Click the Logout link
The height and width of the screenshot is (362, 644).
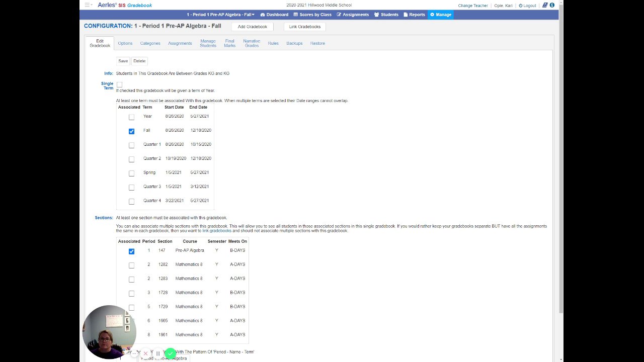click(527, 6)
